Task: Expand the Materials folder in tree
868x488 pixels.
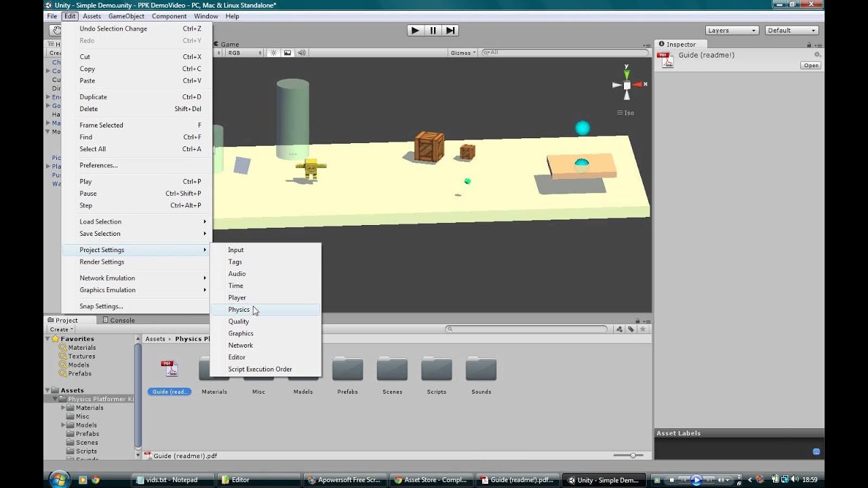Action: 64,408
